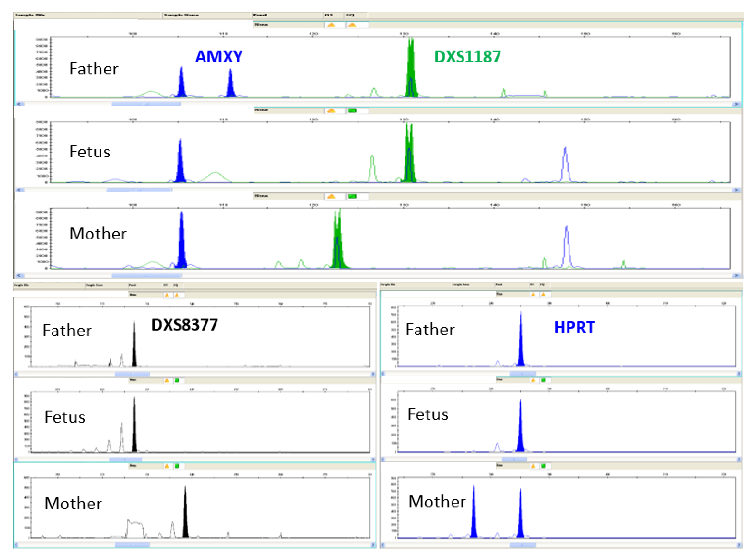Viewport: 753px width, 560px height.
Task: Click Sample File column header, top table
Action: point(30,15)
